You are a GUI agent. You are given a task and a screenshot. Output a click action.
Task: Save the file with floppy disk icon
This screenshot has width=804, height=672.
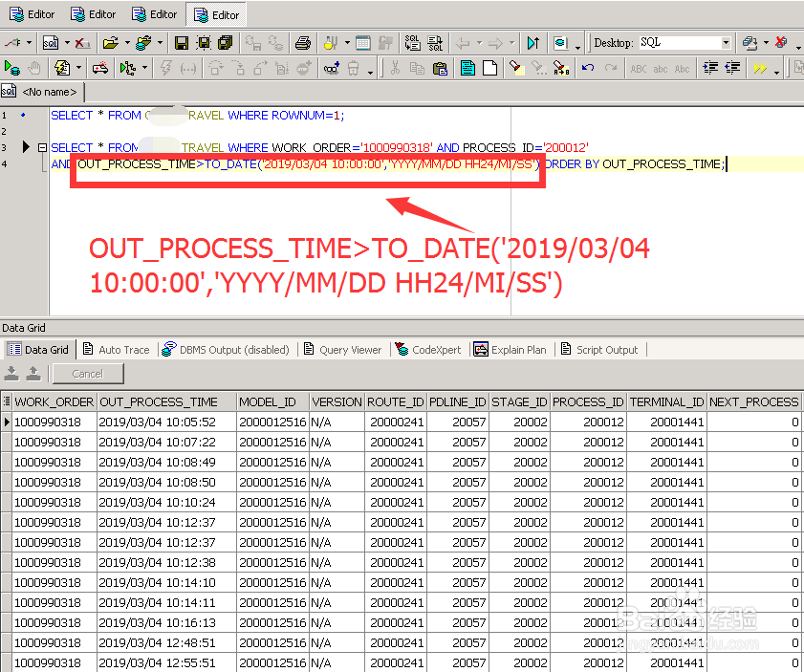(x=182, y=43)
